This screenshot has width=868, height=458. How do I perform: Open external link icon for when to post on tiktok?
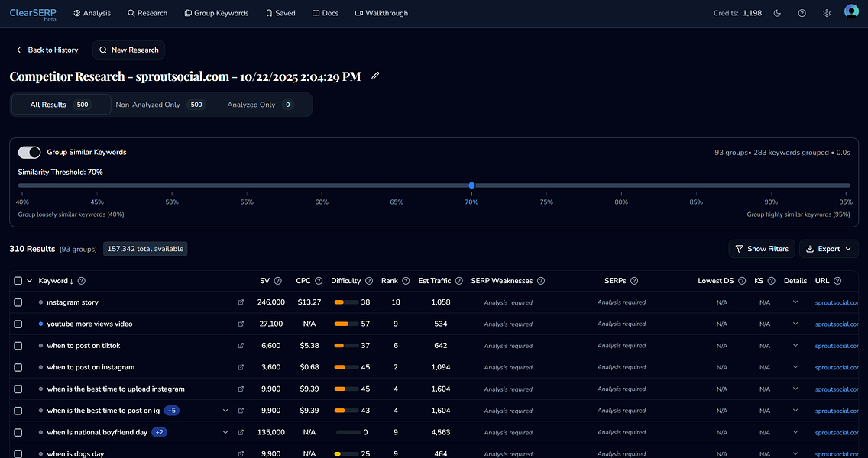coord(241,346)
